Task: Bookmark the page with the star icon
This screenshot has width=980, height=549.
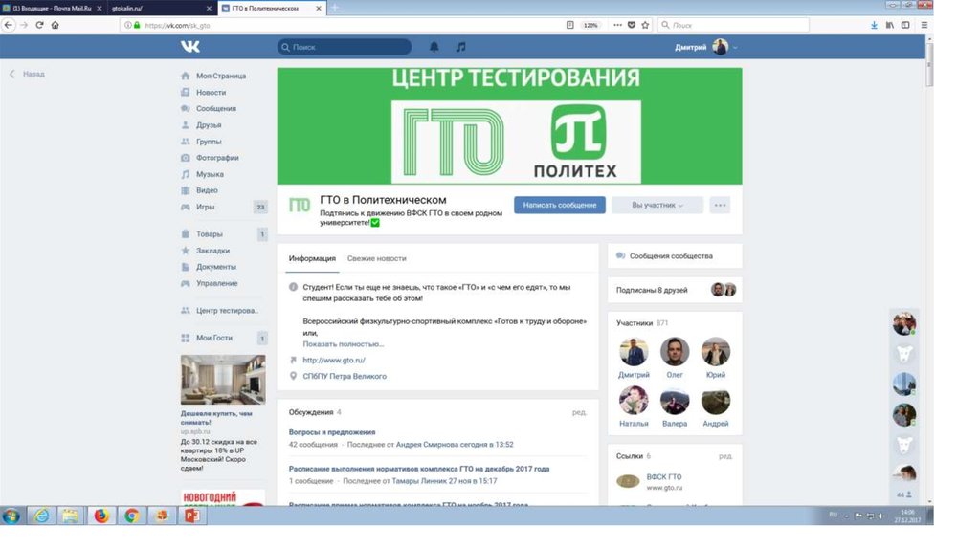Action: [645, 25]
